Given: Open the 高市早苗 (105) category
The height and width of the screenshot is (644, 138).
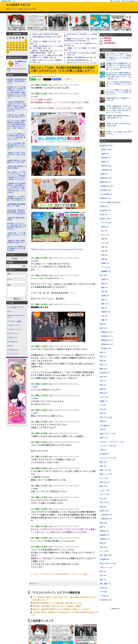Looking at the screenshot, I should click(x=106, y=166).
